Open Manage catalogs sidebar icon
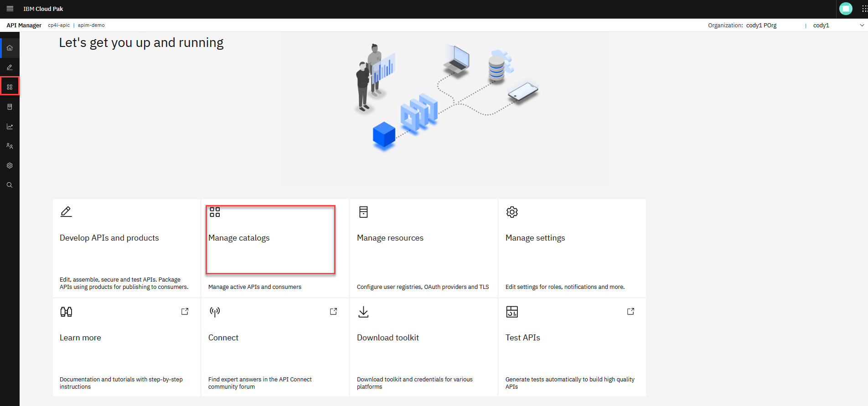Image resolution: width=868 pixels, height=406 pixels. 10,87
